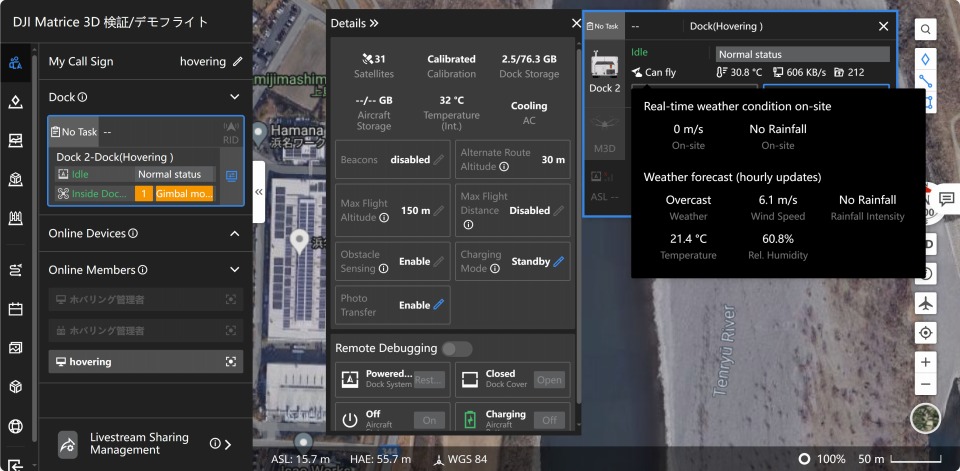960x471 pixels.
Task: Edit the My Call Sign pencil icon
Action: click(x=237, y=62)
